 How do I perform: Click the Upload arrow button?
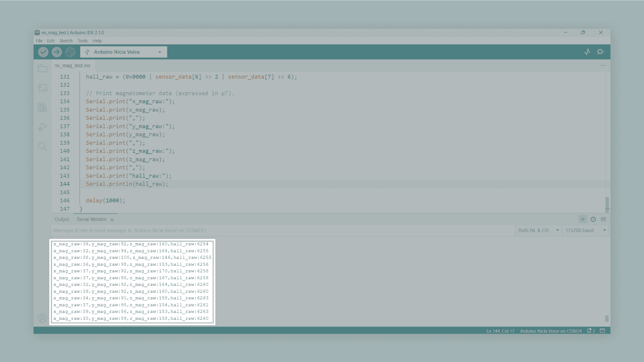tap(57, 52)
